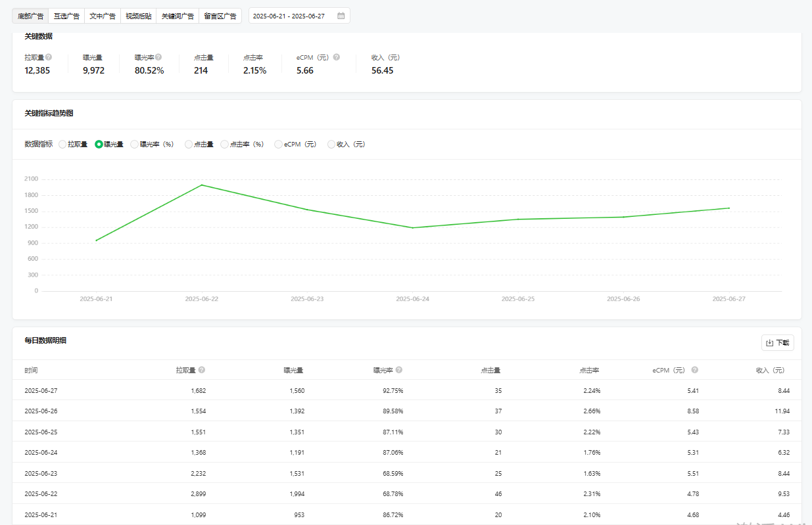The height and width of the screenshot is (525, 812).
Task: Select the 2025-06-22 row date cell
Action: point(42,493)
